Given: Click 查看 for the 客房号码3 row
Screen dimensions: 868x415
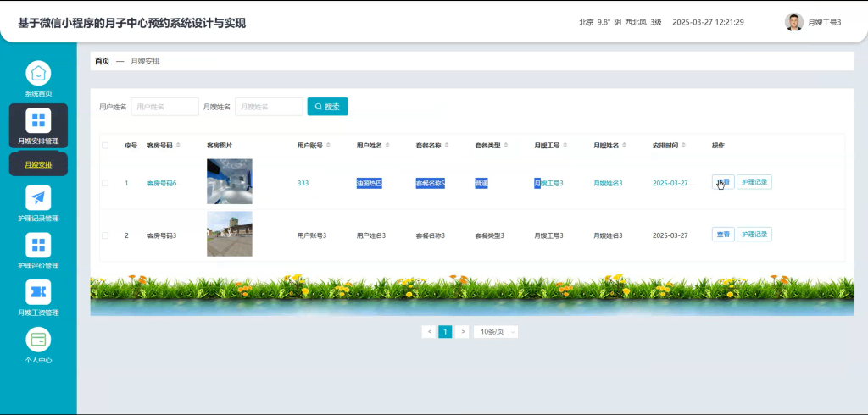Looking at the screenshot, I should pyautogui.click(x=723, y=234).
